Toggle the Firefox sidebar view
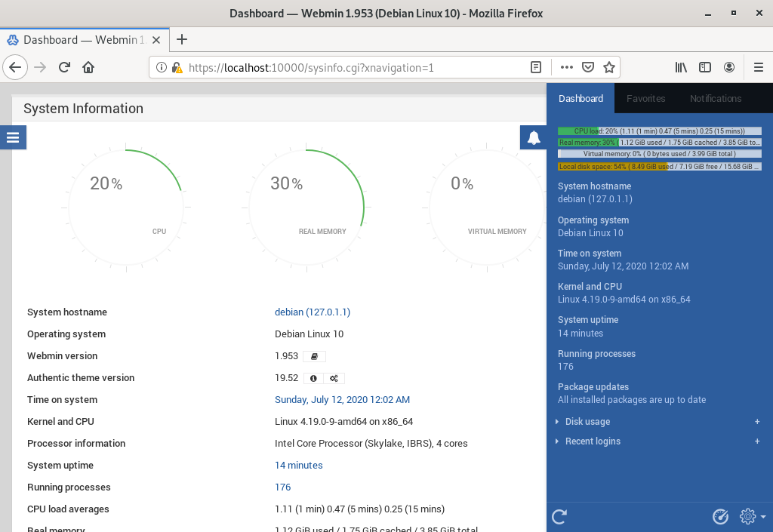Image resolution: width=773 pixels, height=532 pixels. click(x=705, y=67)
